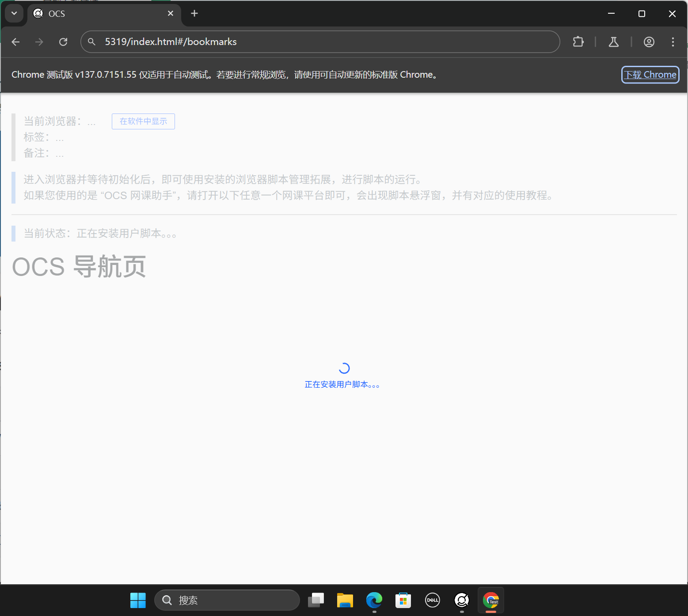Open a new tab with plus button
The image size is (688, 616).
click(x=194, y=14)
